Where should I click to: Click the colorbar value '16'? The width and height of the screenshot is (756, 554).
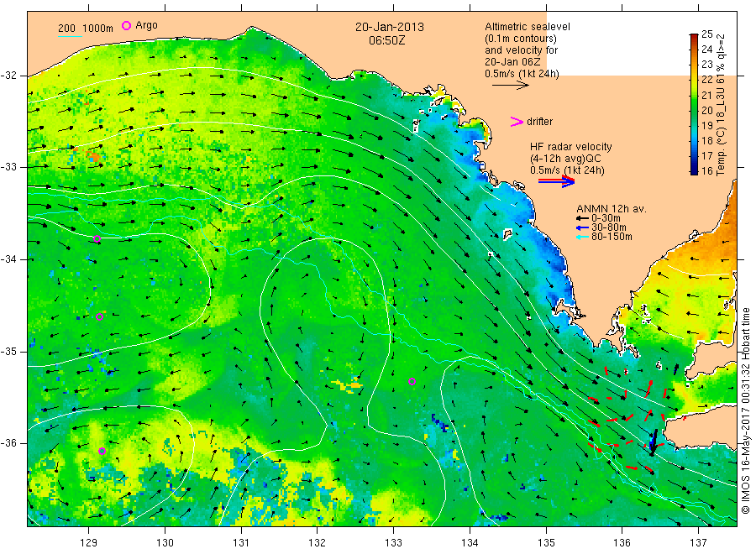706,170
